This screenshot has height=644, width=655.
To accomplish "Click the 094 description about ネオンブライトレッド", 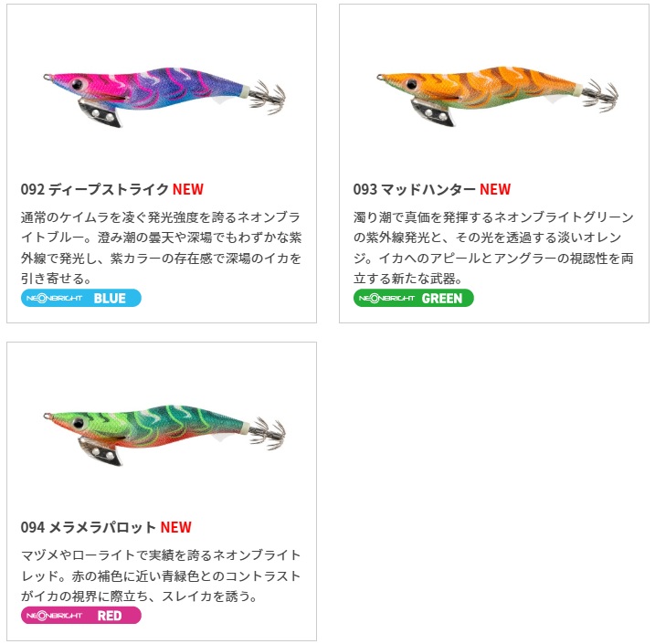I will click(x=162, y=575).
